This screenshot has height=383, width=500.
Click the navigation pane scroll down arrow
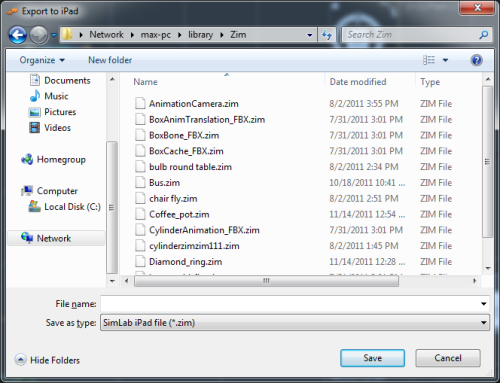[112, 281]
